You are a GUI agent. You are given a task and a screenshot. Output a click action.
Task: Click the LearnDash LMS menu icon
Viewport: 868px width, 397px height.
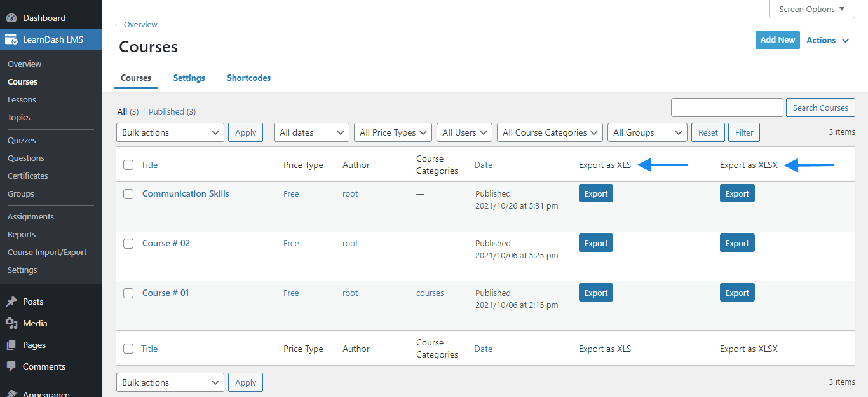(11, 39)
